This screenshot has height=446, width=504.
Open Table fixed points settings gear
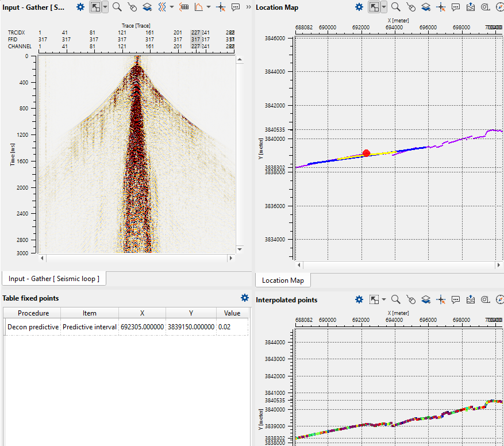pos(245,298)
